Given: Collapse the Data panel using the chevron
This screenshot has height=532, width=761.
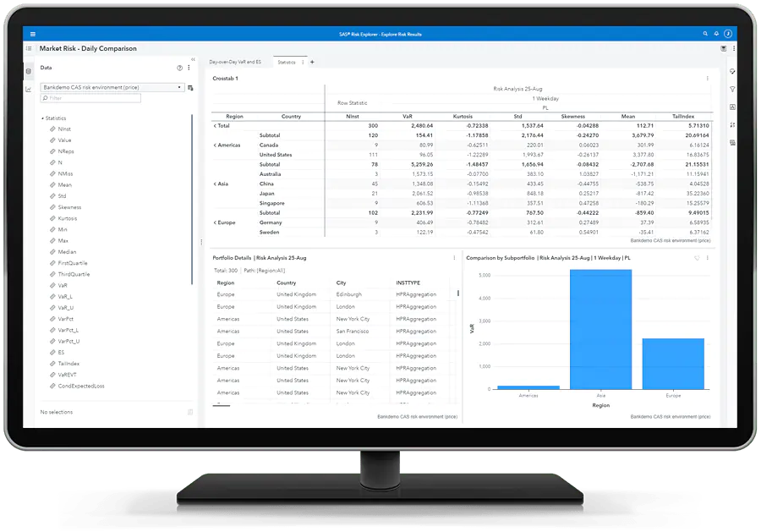Looking at the screenshot, I should click(194, 58).
